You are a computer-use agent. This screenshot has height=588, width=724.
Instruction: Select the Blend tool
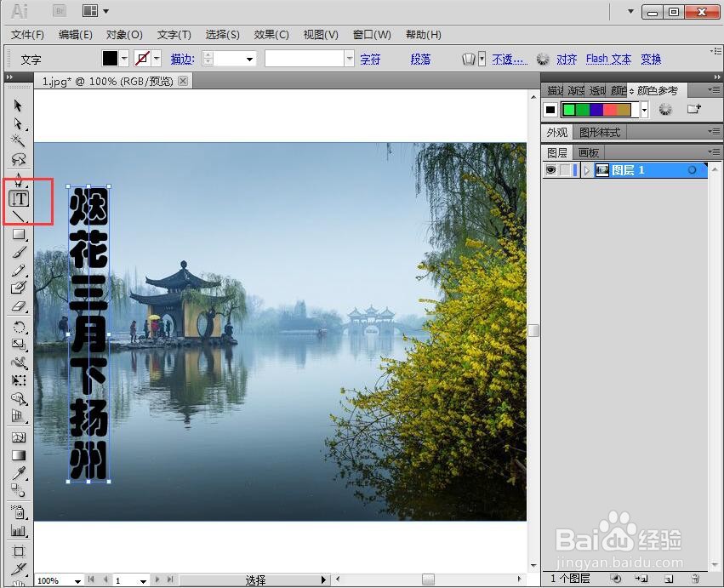(x=19, y=490)
